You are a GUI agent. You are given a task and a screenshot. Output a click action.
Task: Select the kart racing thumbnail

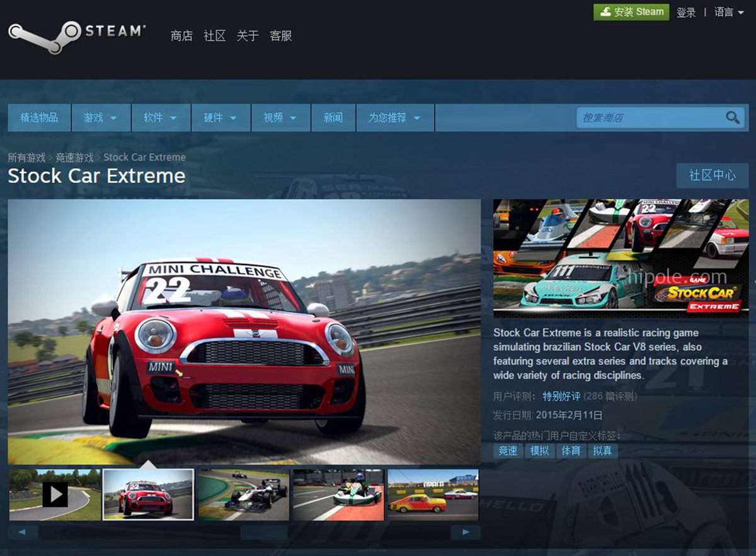click(338, 494)
